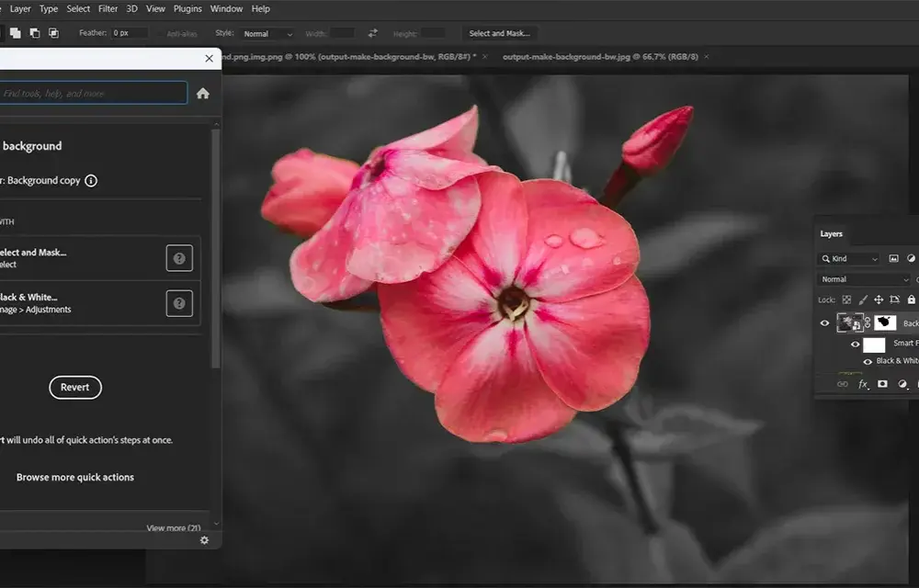
Task: Click the Feather input field
Action: click(129, 33)
